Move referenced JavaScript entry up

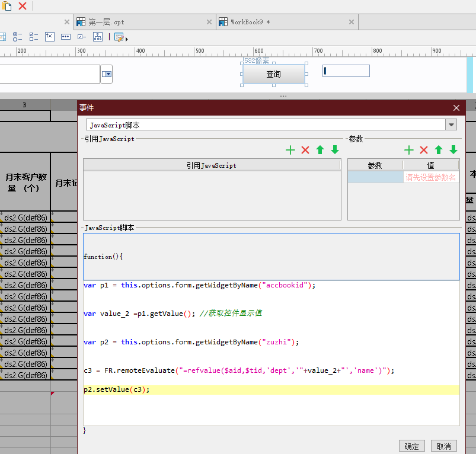coord(320,150)
